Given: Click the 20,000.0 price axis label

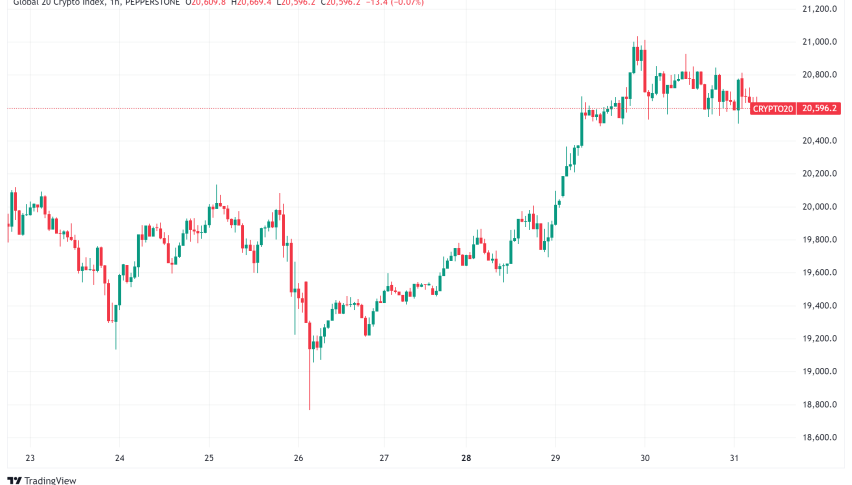Looking at the screenshot, I should coord(820,207).
